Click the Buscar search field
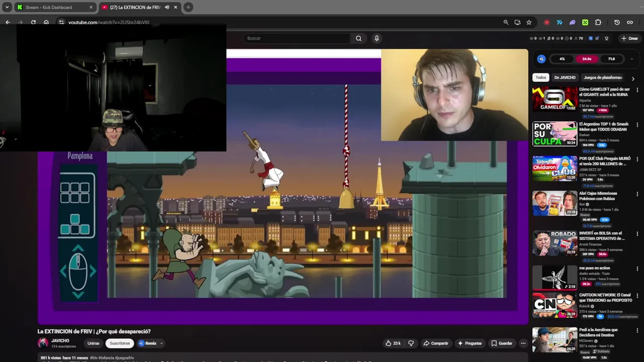 point(297,38)
